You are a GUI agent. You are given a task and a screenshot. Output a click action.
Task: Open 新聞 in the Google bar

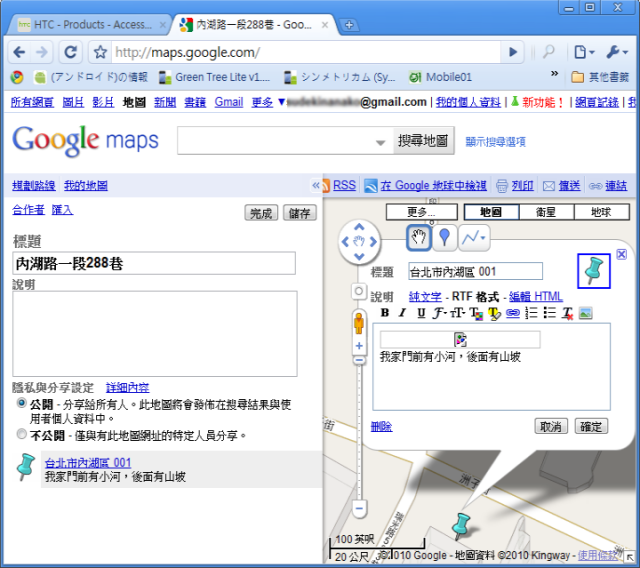point(164,102)
